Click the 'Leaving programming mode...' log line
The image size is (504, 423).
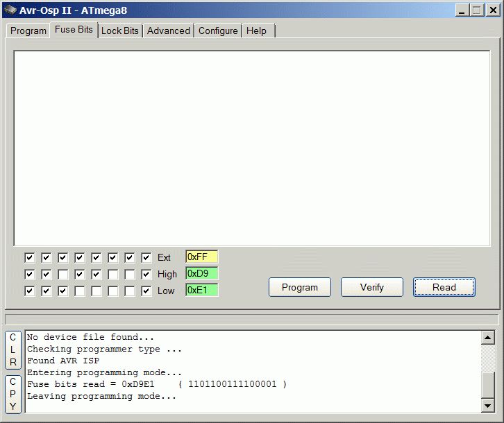[x=101, y=396]
